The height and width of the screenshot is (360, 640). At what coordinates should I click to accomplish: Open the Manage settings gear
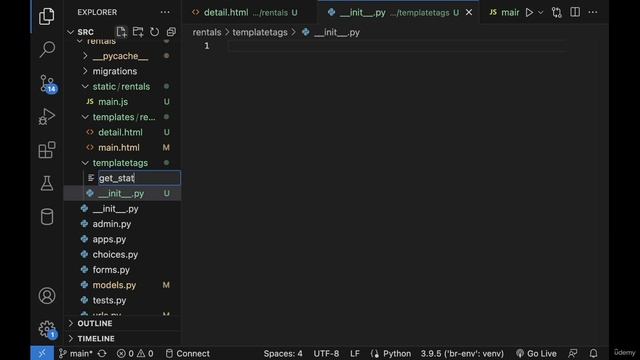pos(47,329)
